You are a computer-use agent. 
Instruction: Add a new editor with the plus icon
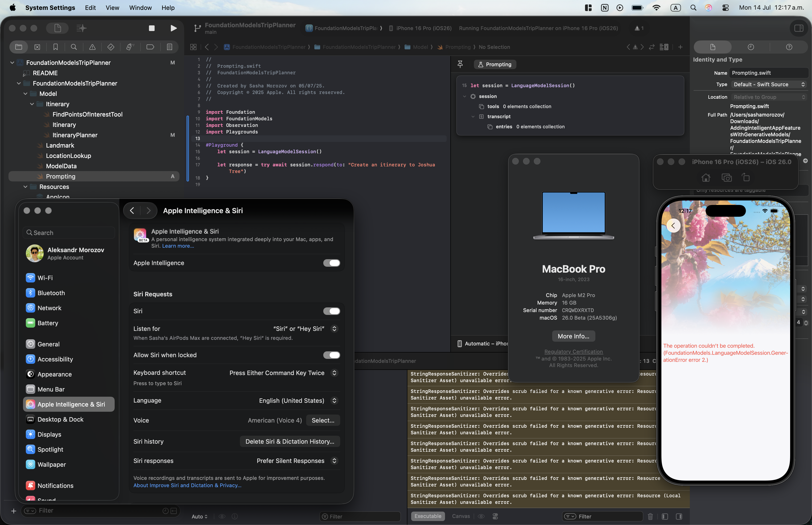point(680,47)
